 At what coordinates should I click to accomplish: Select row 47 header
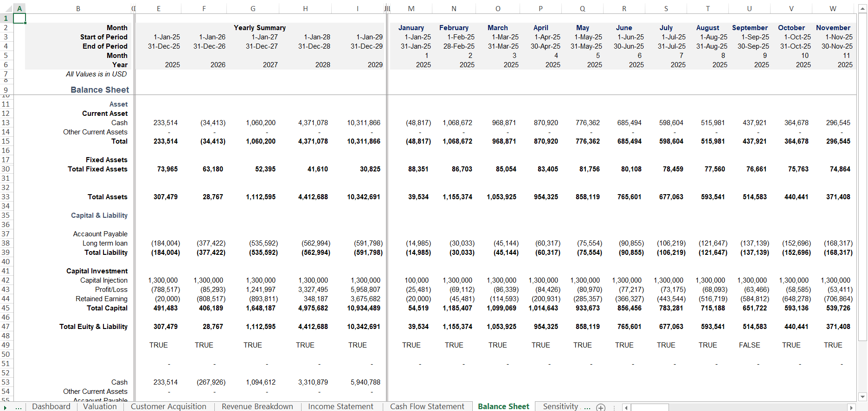6,327
